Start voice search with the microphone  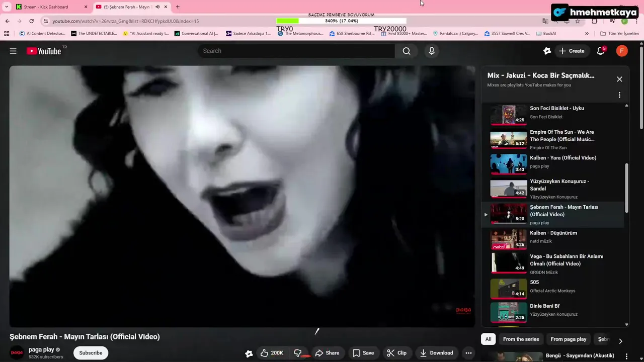[431, 51]
